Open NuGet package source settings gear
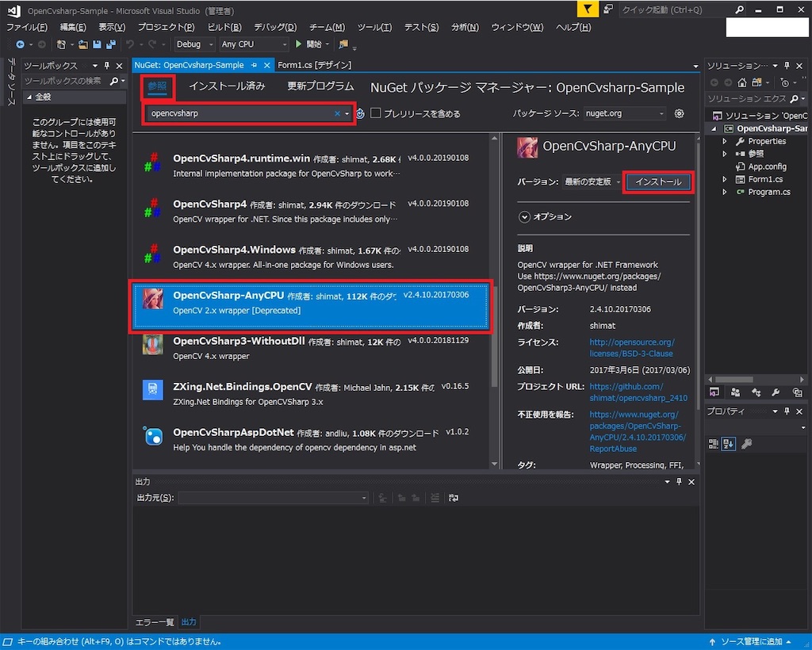The image size is (812, 650). (x=679, y=113)
